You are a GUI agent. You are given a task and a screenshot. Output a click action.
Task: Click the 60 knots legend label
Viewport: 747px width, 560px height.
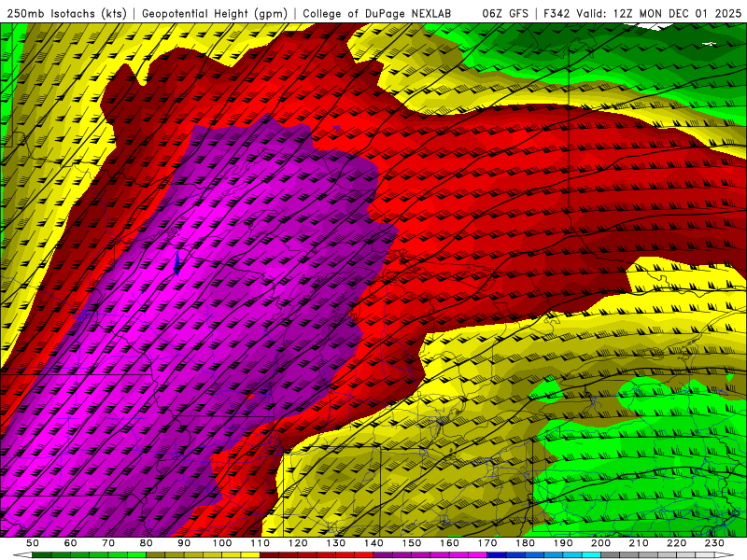[71, 543]
